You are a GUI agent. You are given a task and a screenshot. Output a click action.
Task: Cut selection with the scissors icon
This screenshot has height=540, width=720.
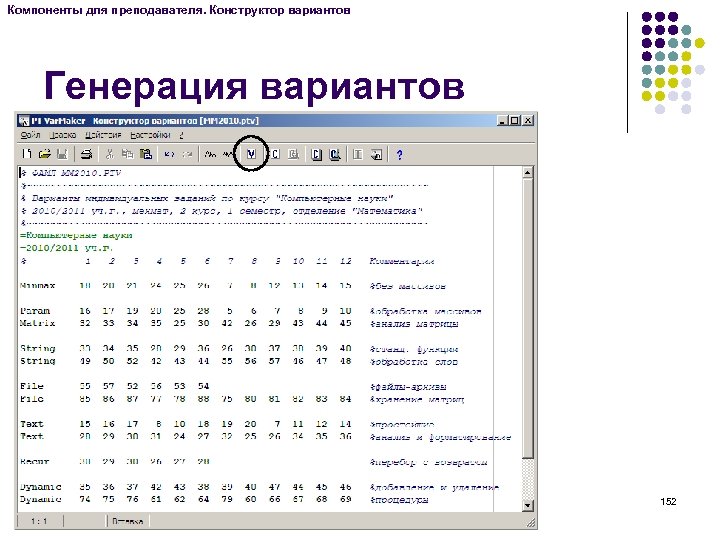(110, 154)
